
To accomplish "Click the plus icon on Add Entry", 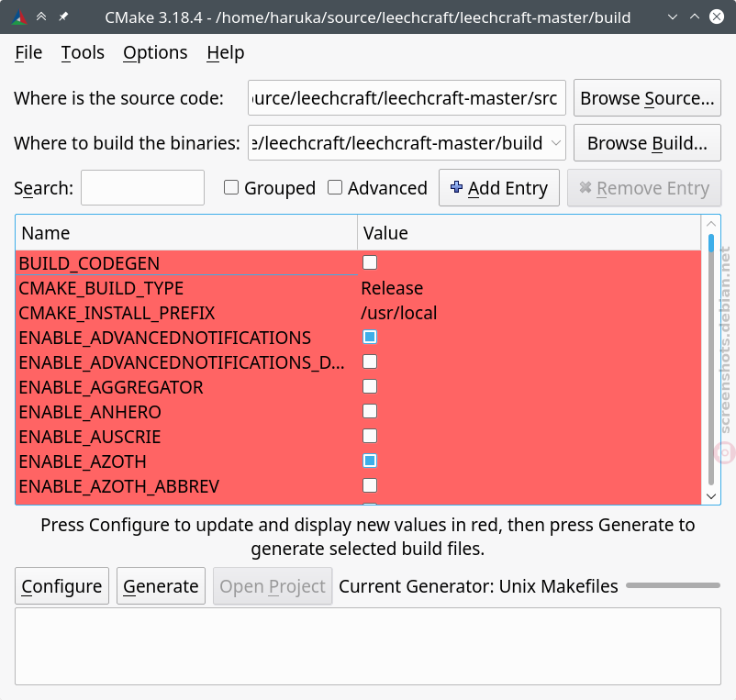I will pos(456,187).
